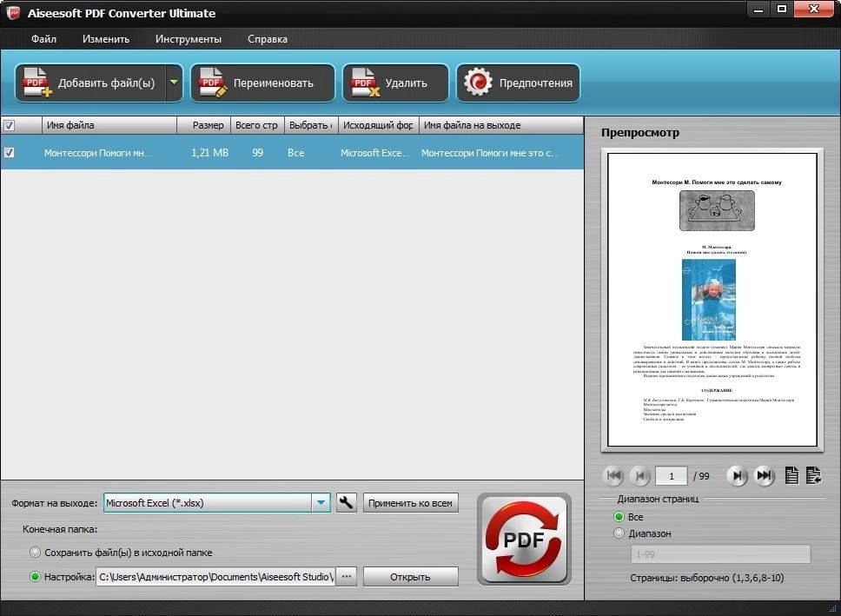Select the 'Монтессори Помоги мн...' file name cell
Viewport: 841px width, 616px height.
(97, 153)
